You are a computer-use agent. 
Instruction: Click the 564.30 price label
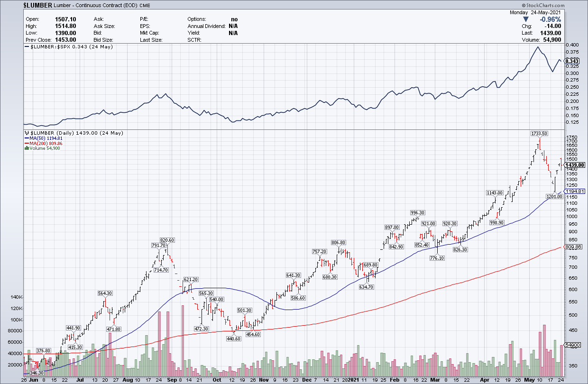(x=105, y=293)
